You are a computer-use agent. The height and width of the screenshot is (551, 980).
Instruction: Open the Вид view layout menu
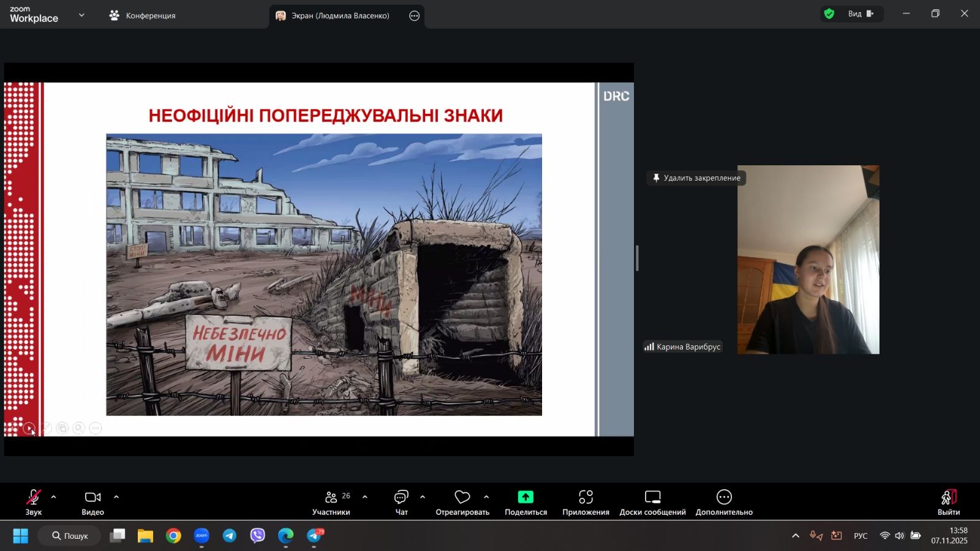[x=860, y=14]
